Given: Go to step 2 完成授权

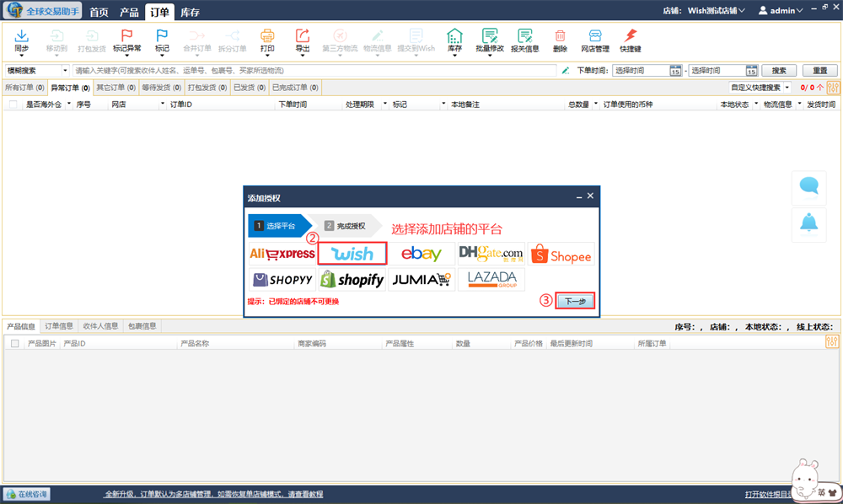Looking at the screenshot, I should (345, 226).
